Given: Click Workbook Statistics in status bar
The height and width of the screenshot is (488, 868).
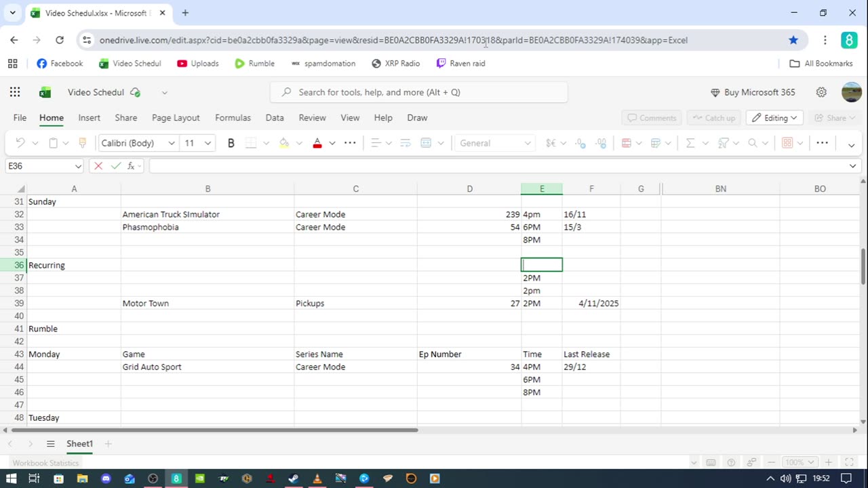Looking at the screenshot, I should (x=46, y=463).
